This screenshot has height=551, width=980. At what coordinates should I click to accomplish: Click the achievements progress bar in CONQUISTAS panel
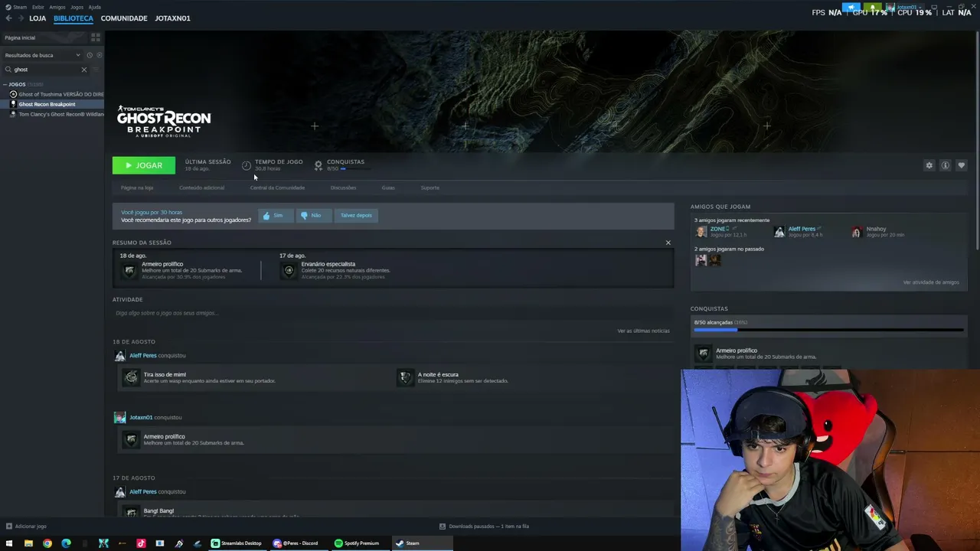pos(828,331)
